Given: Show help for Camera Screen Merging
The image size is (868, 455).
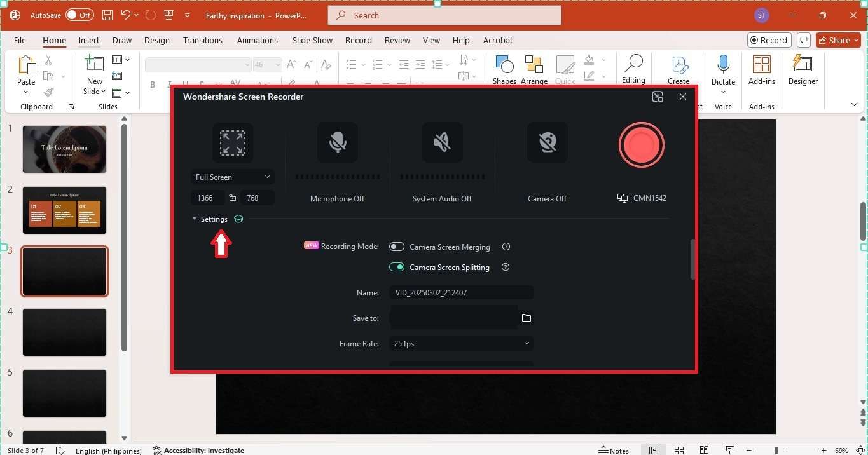Looking at the screenshot, I should click(x=506, y=247).
